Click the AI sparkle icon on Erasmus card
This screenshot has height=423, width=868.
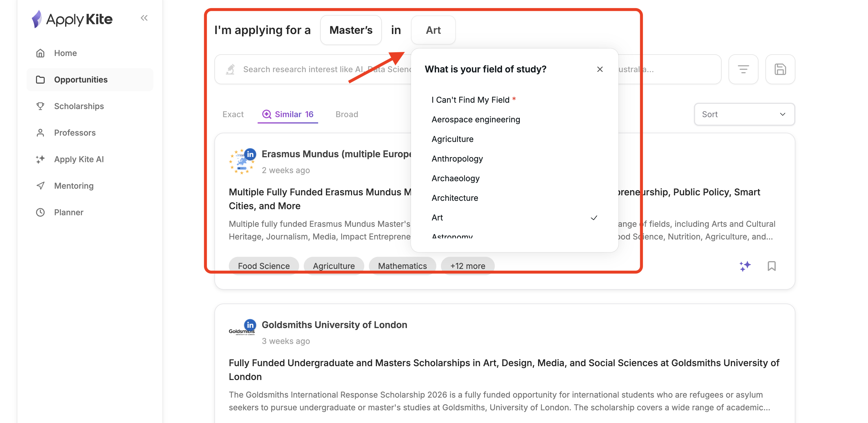(x=745, y=266)
